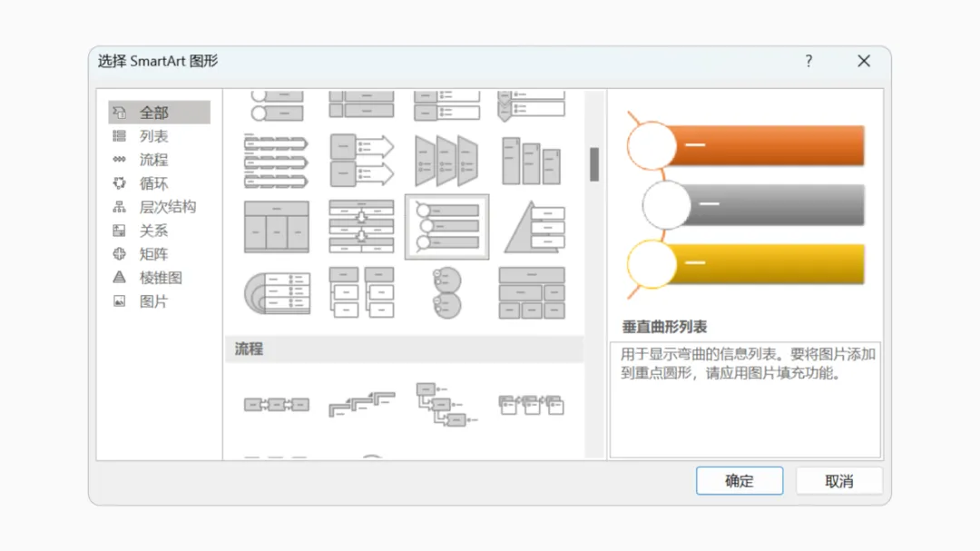Click the 列表 list icon in sidebar
This screenshot has height=551, width=980.
[x=119, y=136]
